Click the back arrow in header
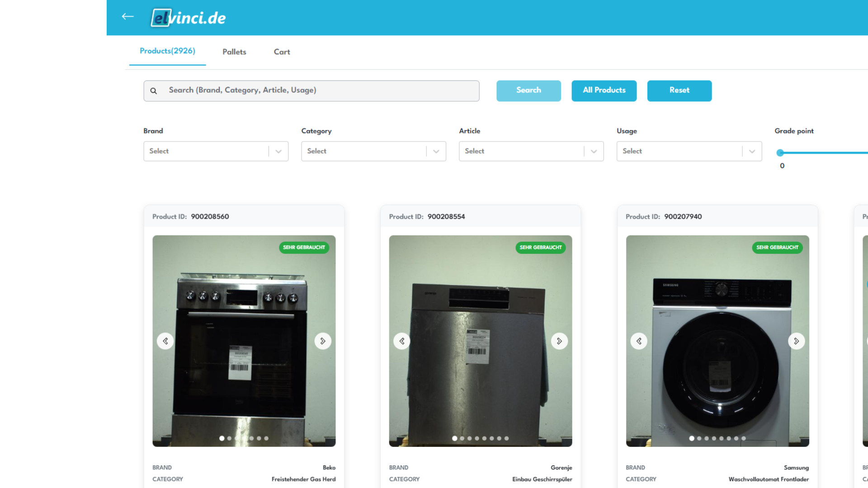 [x=128, y=17]
